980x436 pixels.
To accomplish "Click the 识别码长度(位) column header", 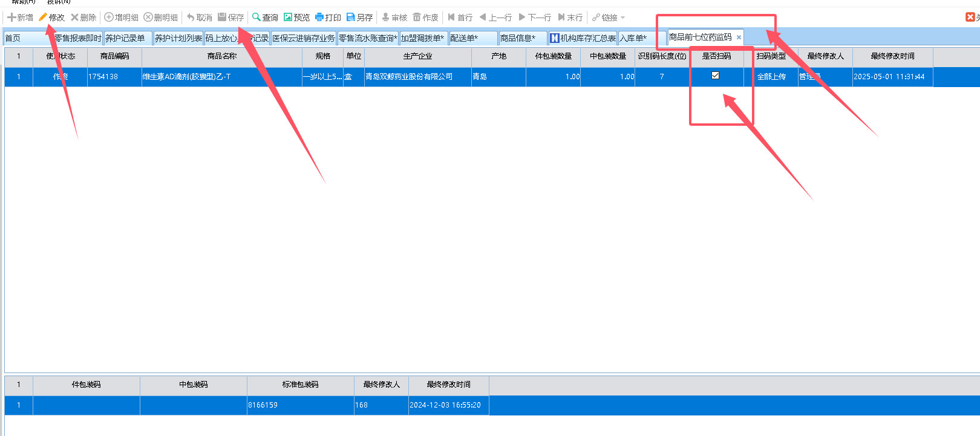I will click(x=662, y=56).
